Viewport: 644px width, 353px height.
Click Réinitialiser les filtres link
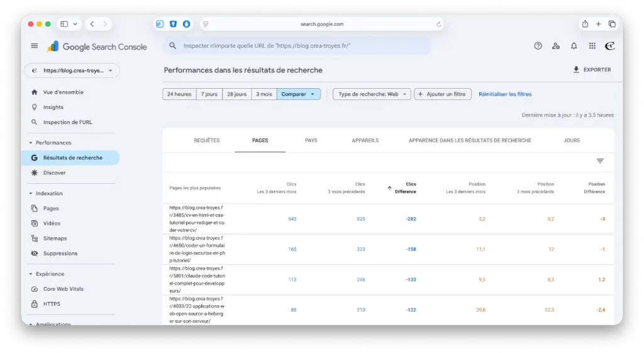tap(505, 94)
